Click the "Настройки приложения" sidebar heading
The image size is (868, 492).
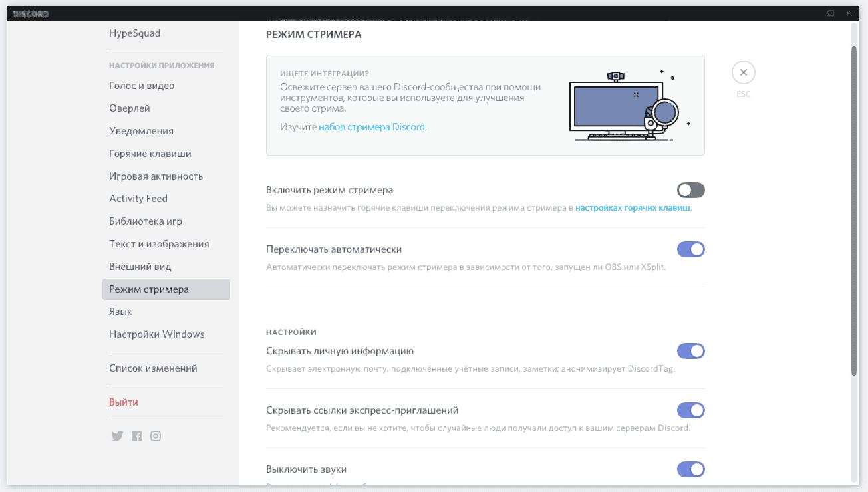pyautogui.click(x=162, y=66)
